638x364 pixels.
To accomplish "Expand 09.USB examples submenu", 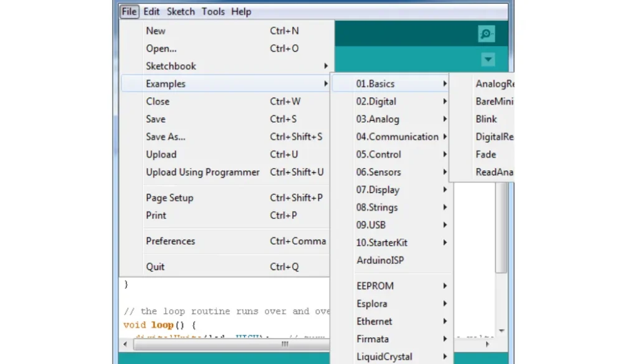I will pyautogui.click(x=391, y=225).
